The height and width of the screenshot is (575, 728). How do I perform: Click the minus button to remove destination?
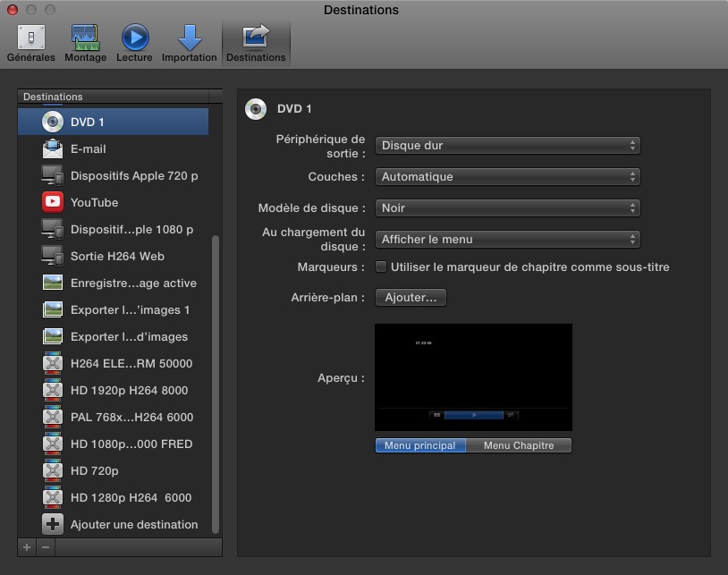pyautogui.click(x=44, y=548)
